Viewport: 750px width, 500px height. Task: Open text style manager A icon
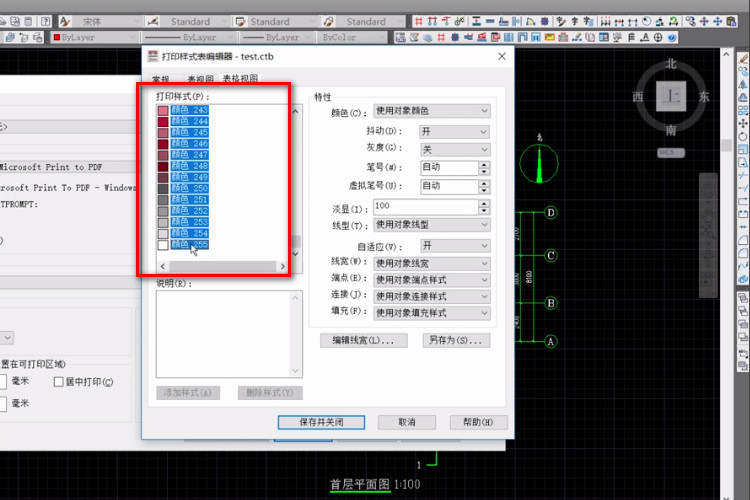pos(66,22)
